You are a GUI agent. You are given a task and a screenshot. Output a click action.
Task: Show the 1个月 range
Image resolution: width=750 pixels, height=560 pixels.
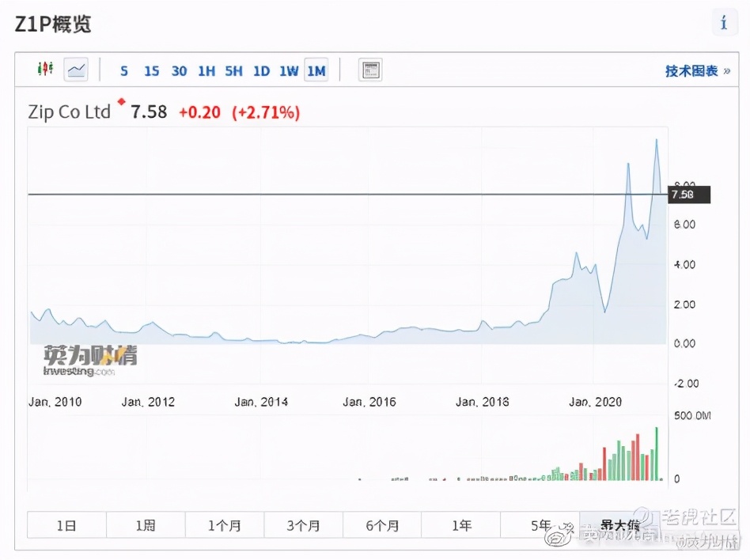[225, 525]
